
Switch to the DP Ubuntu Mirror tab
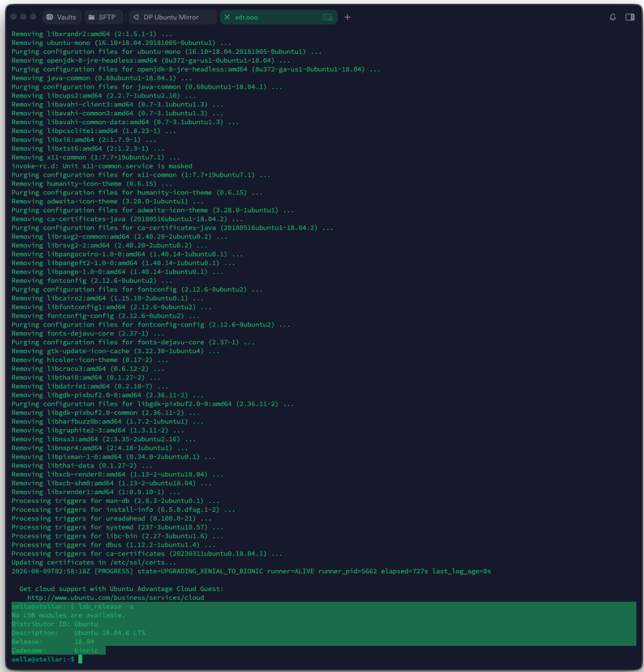tap(173, 17)
